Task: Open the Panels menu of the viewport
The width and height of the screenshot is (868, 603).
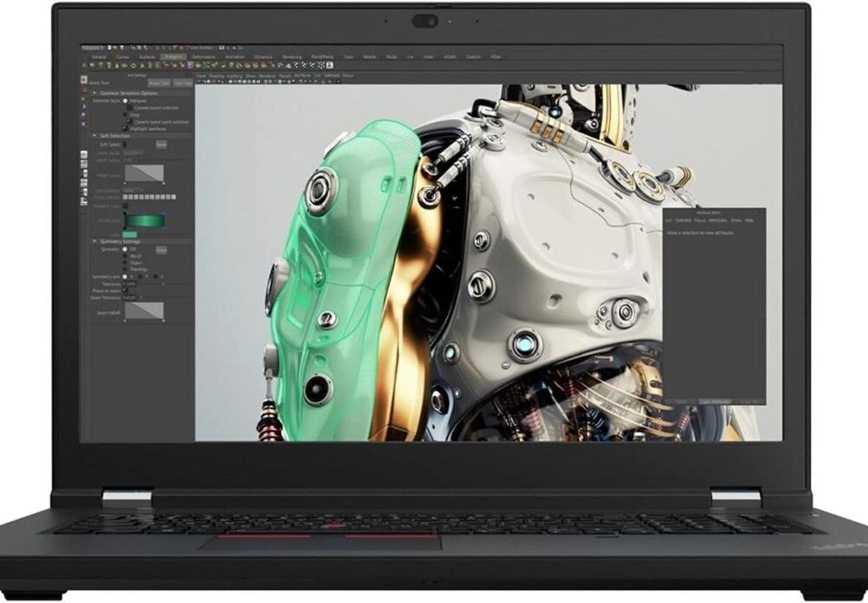Action: point(285,75)
